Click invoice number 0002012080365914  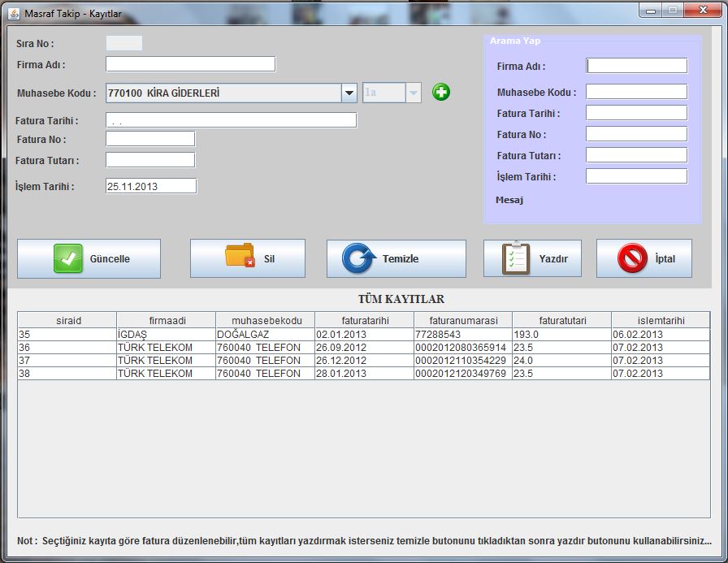click(463, 347)
